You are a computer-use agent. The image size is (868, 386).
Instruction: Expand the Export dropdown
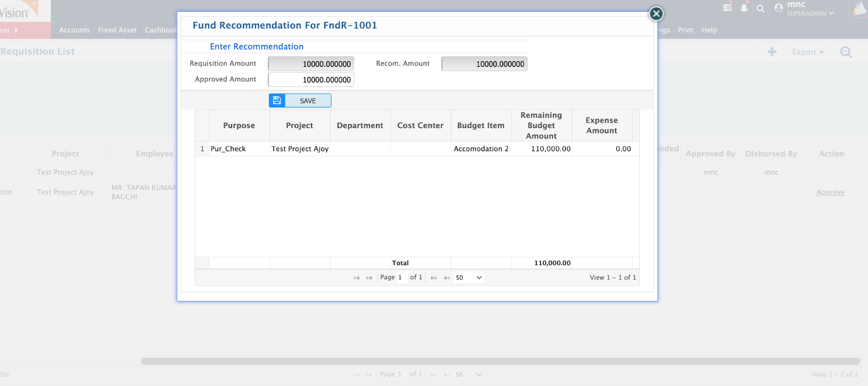pyautogui.click(x=808, y=52)
